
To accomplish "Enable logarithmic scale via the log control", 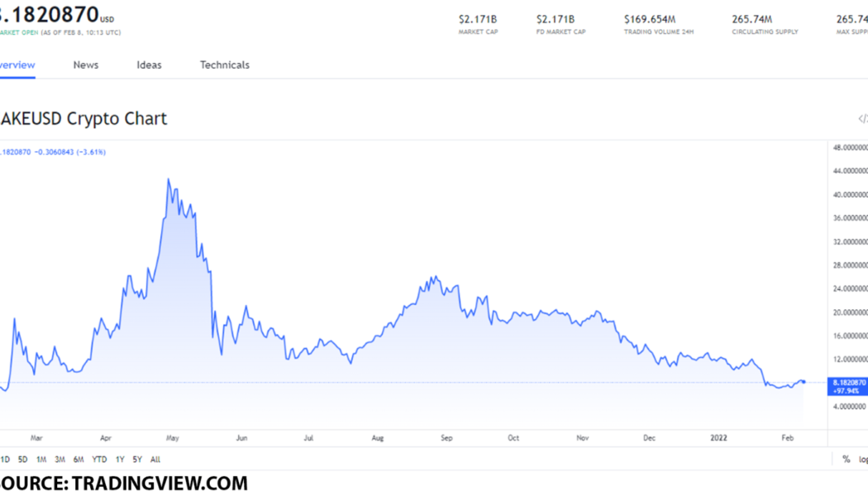I will pyautogui.click(x=865, y=459).
